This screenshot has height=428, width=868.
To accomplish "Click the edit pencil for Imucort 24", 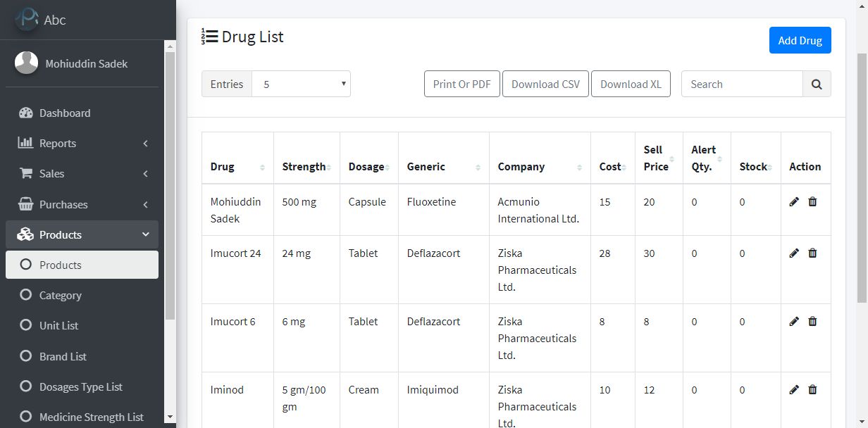I will point(794,253).
